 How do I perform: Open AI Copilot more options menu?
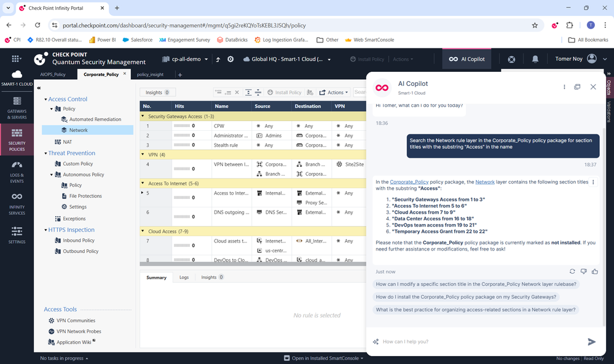click(x=564, y=87)
